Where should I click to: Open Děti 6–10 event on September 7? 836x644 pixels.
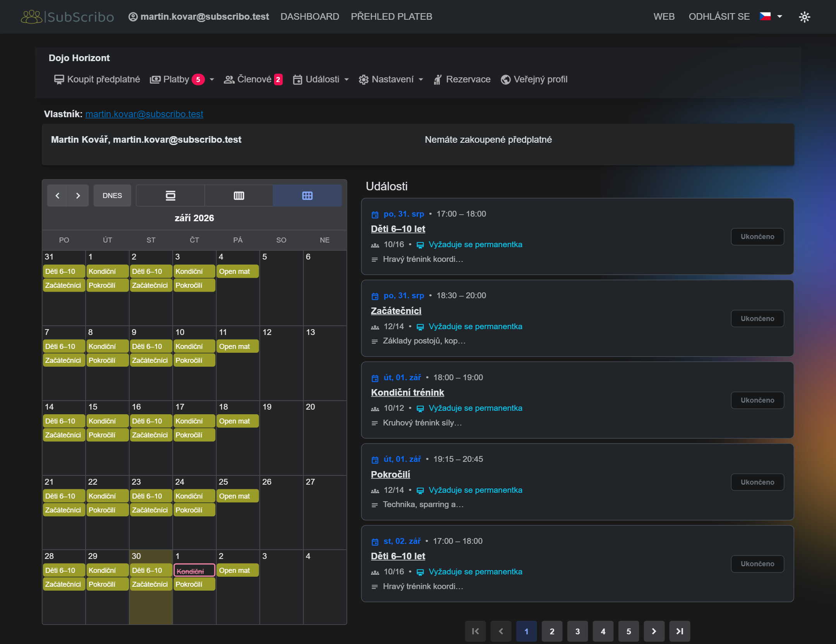[63, 347]
